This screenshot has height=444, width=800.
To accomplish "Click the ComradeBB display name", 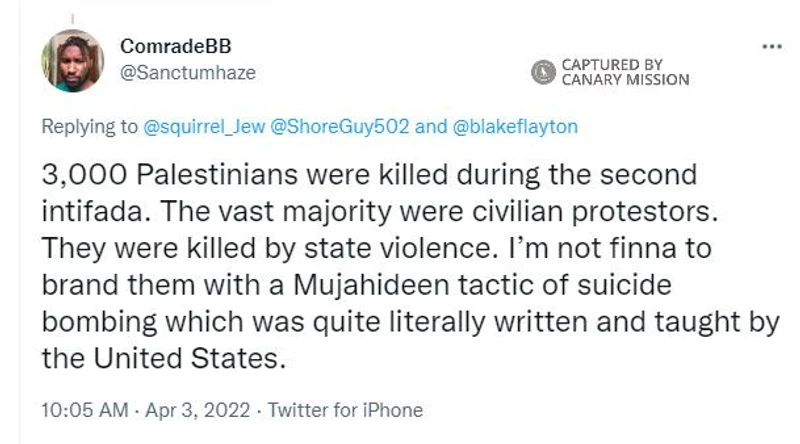I will [165, 47].
